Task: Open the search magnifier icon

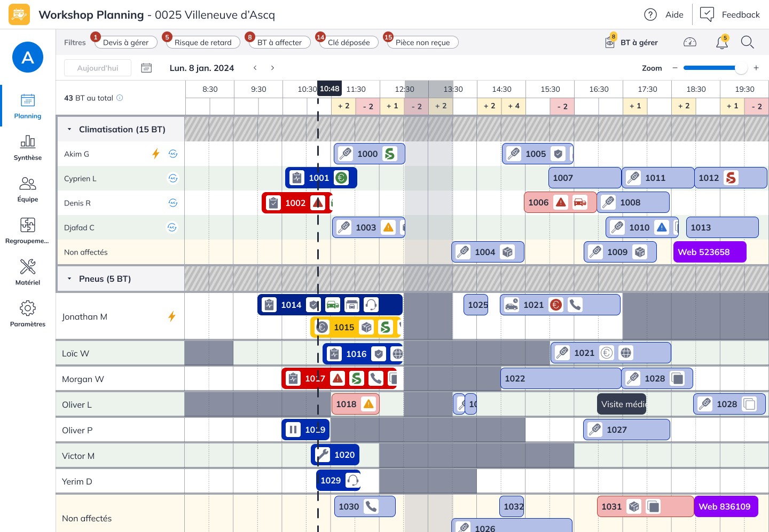Action: tap(747, 43)
